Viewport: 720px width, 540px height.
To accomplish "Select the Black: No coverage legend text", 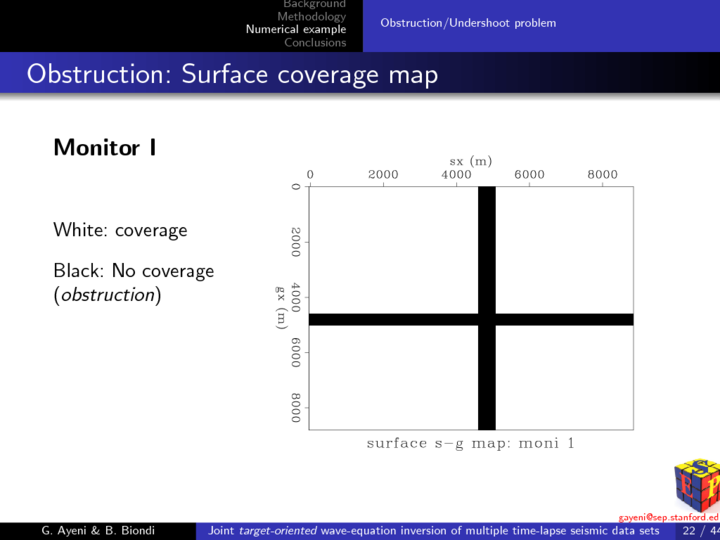I will (x=133, y=271).
